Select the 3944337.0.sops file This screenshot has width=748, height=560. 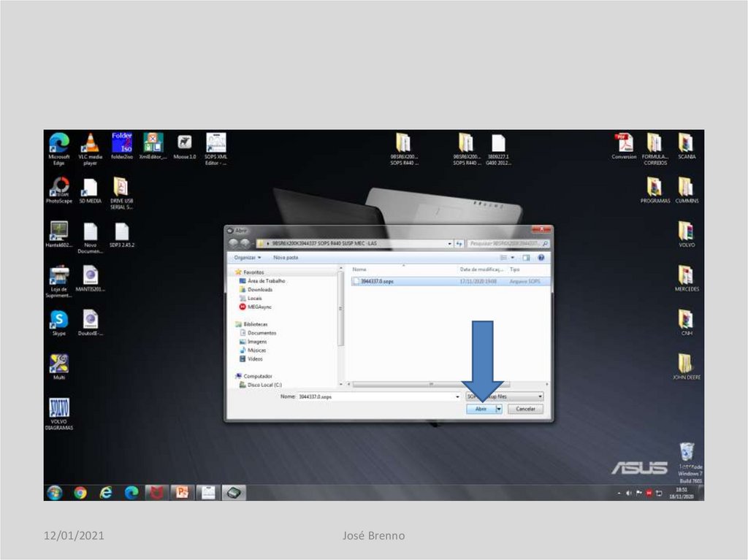[377, 280]
